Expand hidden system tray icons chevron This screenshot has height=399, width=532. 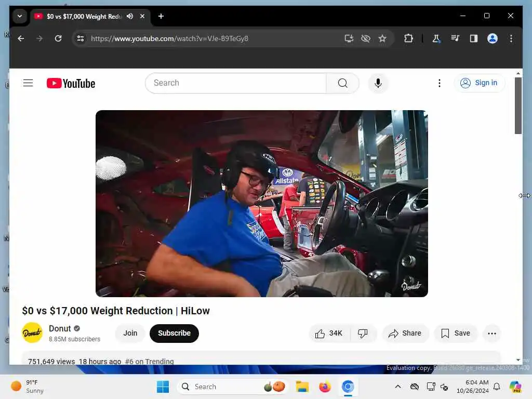(398, 387)
